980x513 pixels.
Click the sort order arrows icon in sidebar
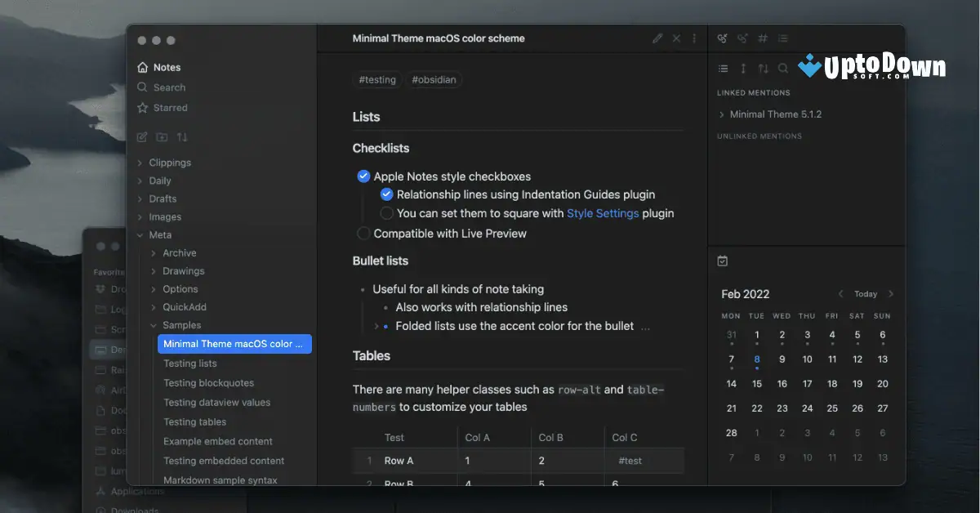[181, 136]
